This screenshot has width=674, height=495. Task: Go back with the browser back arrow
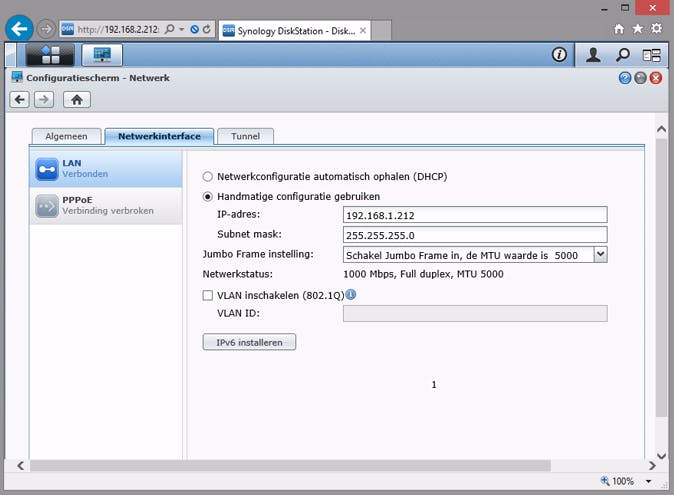point(19,29)
